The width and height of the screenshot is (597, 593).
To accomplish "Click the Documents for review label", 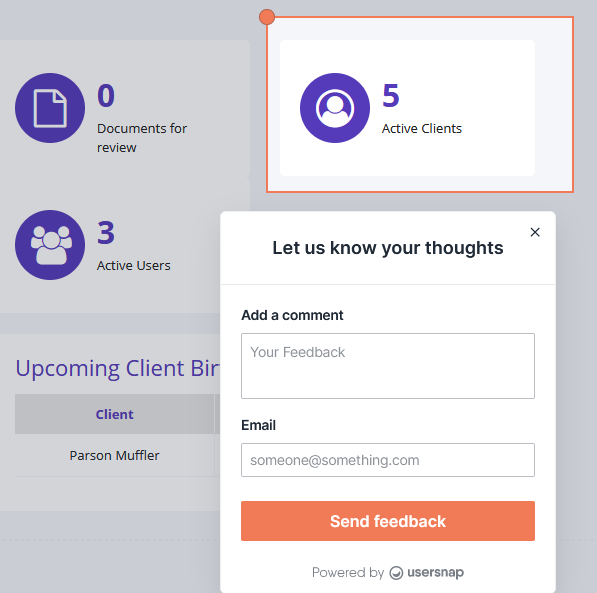I will (142, 138).
